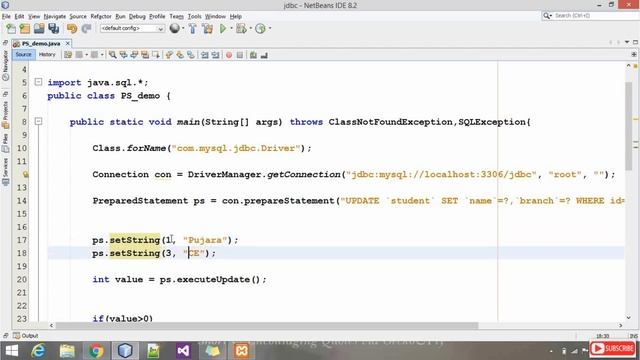The image size is (640, 360).
Task: Click the Debug Project icon
Action: pyautogui.click(x=241, y=28)
